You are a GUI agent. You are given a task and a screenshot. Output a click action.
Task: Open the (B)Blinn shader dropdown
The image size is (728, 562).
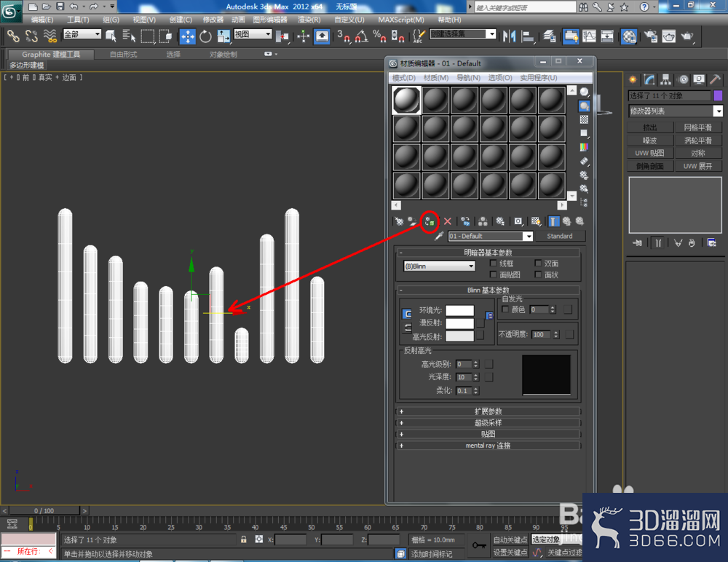coord(439,266)
